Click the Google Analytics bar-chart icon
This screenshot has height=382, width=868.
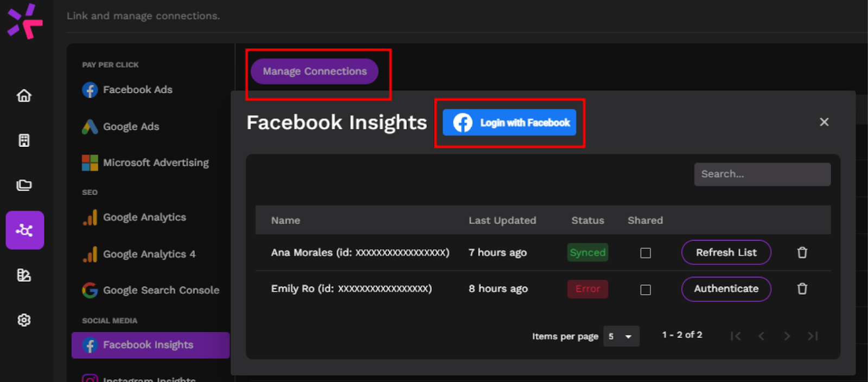pos(90,217)
